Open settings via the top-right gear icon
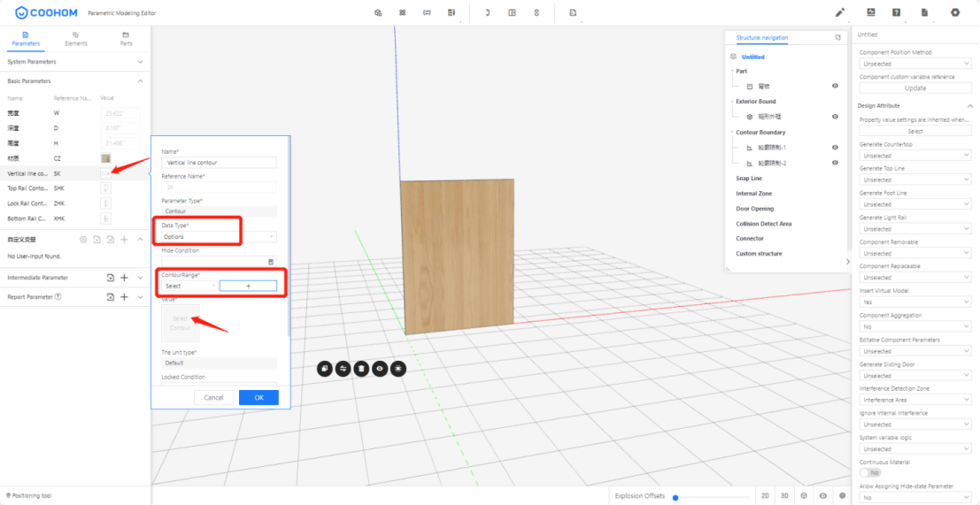This screenshot has width=980, height=505. [x=954, y=12]
